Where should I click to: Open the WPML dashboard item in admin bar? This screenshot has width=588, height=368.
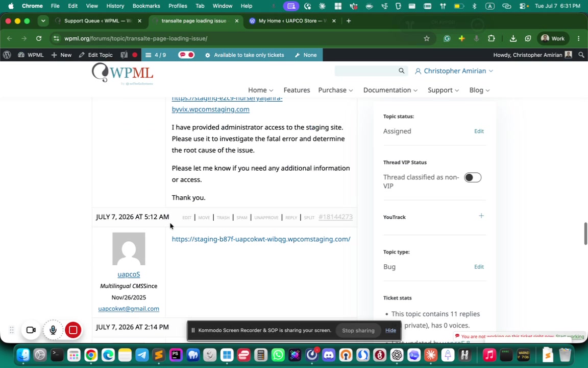31,55
